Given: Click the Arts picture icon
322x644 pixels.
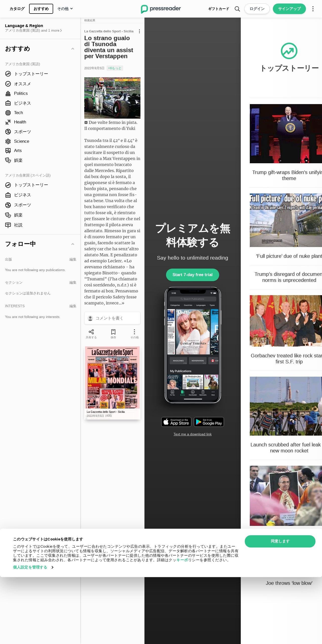Looking at the screenshot, I should [x=8, y=150].
